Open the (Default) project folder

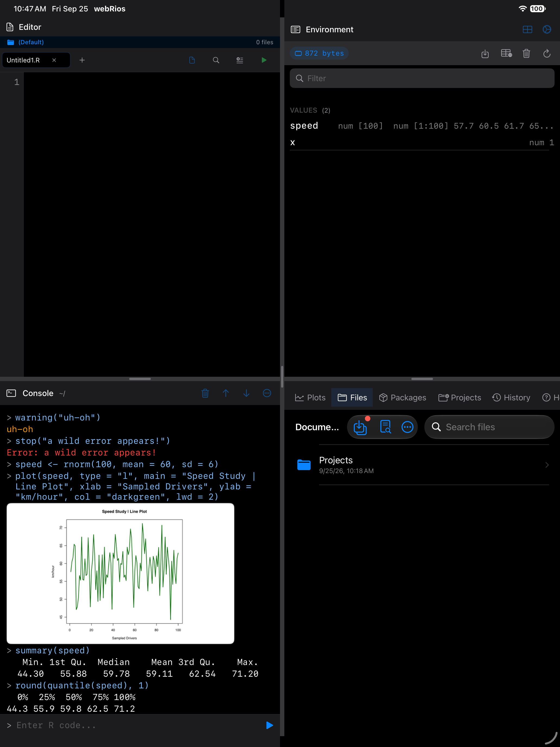click(26, 42)
